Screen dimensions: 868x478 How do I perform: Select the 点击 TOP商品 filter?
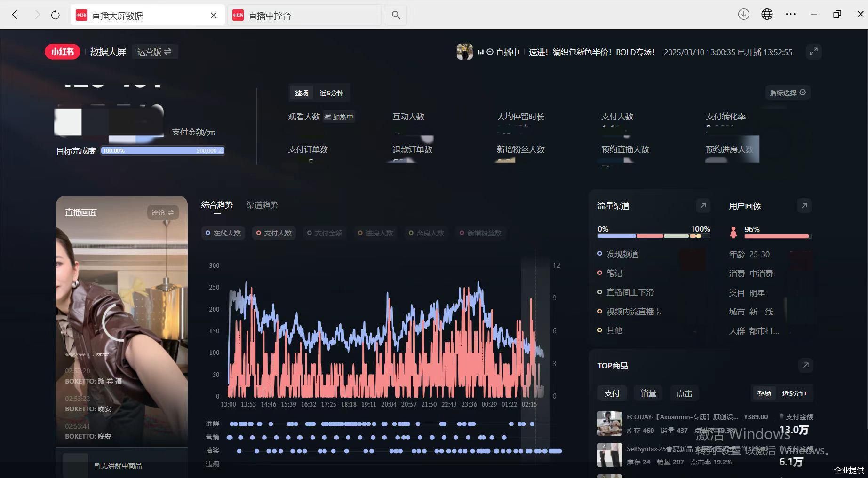[x=685, y=393]
